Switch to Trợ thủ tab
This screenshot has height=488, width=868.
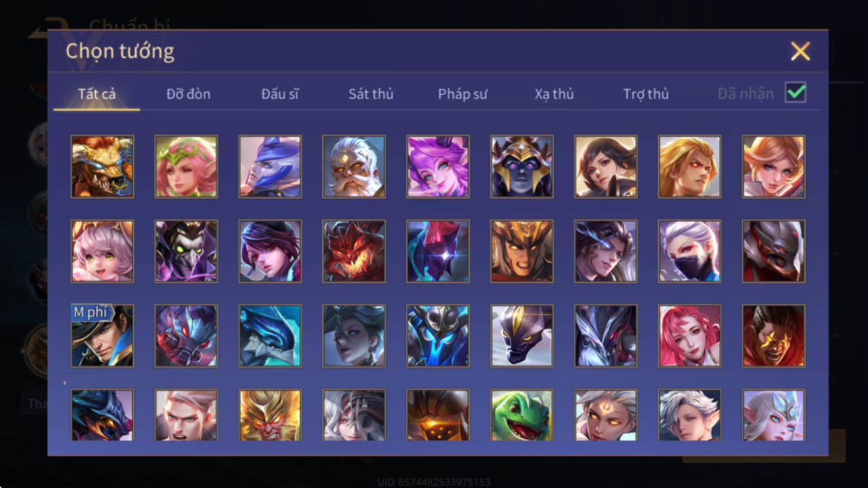tap(646, 94)
